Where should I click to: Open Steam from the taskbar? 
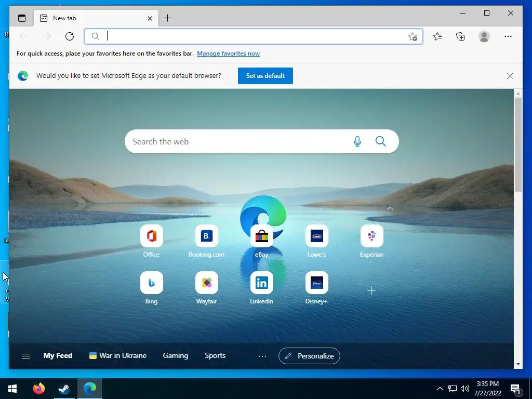(64, 389)
